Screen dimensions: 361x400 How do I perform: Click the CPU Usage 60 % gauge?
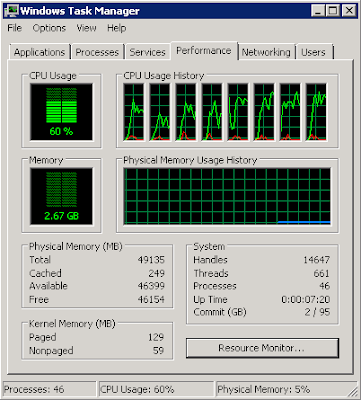61,112
